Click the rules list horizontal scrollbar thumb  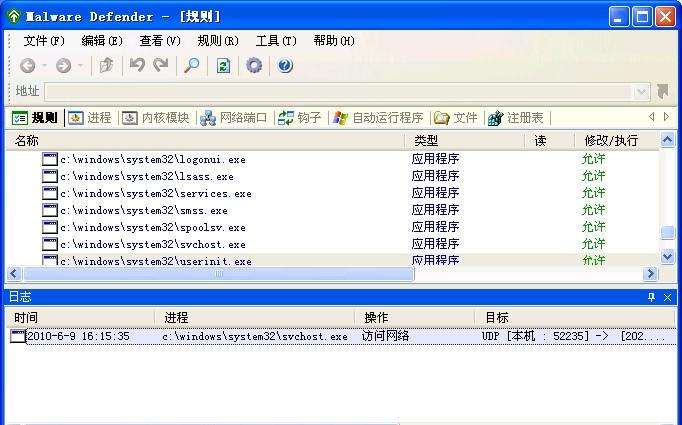point(219,274)
